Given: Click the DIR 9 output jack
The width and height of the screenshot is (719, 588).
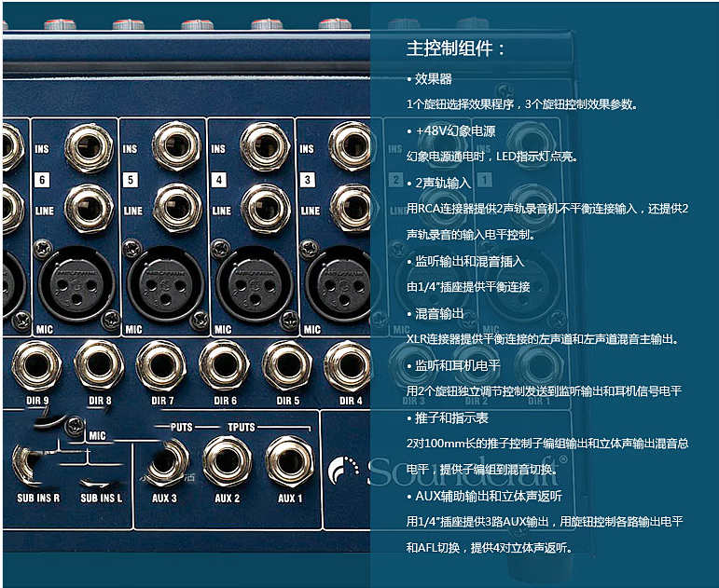Looking at the screenshot, I should [36, 366].
